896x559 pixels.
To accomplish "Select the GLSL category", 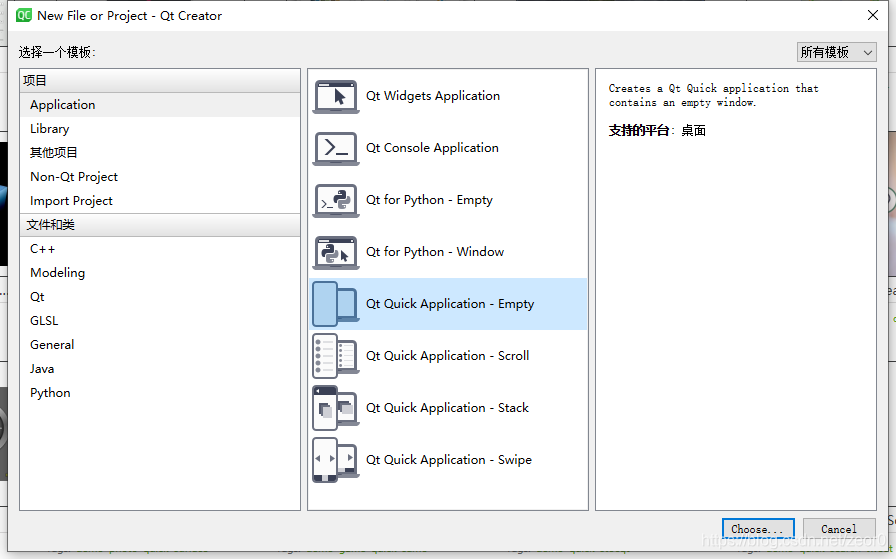I will [160, 321].
